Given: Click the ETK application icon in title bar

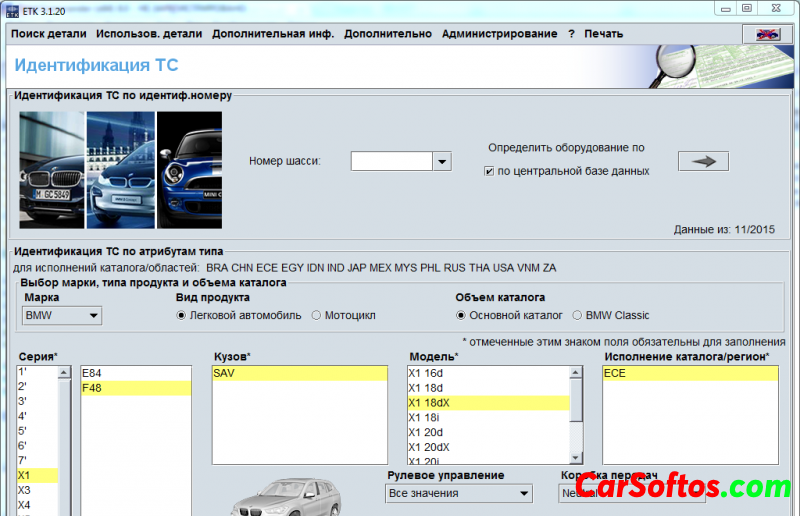Looking at the screenshot, I should (x=13, y=8).
